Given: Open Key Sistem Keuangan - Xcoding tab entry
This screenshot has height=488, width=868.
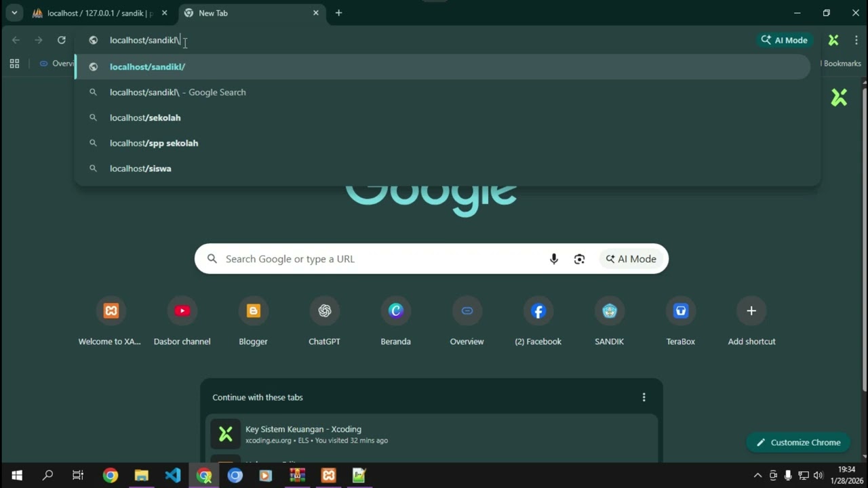Looking at the screenshot, I should click(431, 434).
